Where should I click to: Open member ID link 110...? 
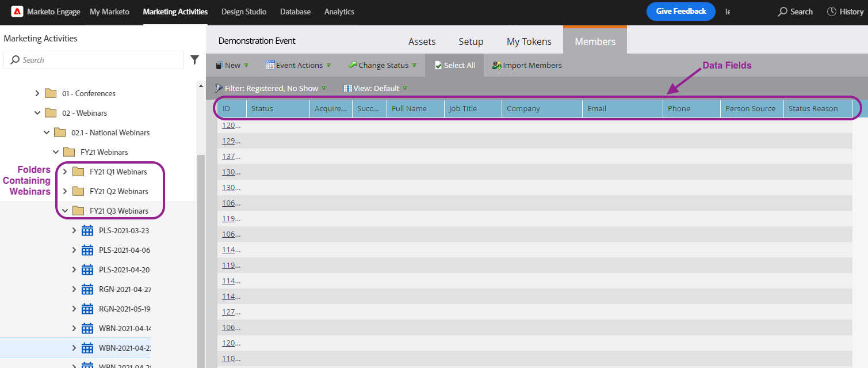(x=231, y=359)
